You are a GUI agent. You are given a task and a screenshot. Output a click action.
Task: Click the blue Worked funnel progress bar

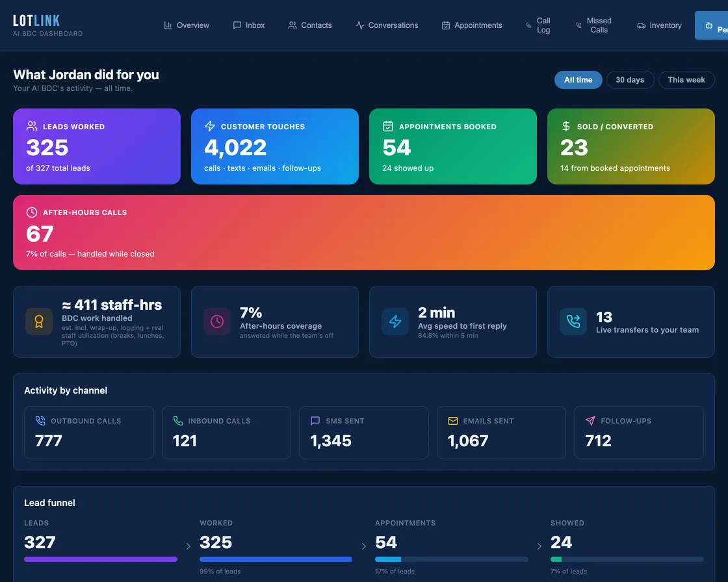(x=276, y=559)
